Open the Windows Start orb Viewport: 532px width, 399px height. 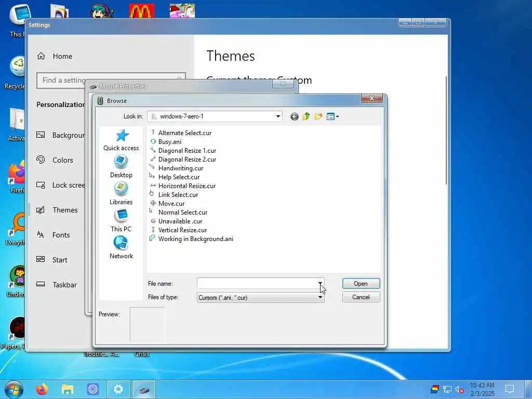pyautogui.click(x=14, y=389)
